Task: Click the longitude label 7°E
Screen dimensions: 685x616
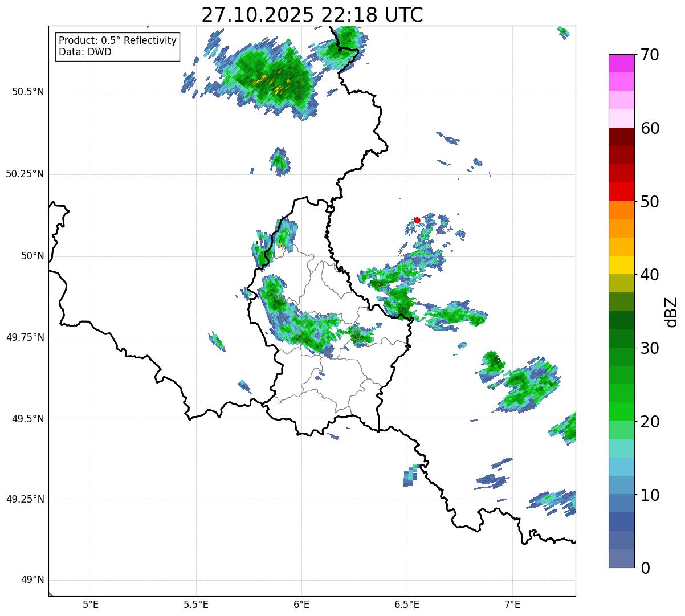Action: click(x=512, y=605)
